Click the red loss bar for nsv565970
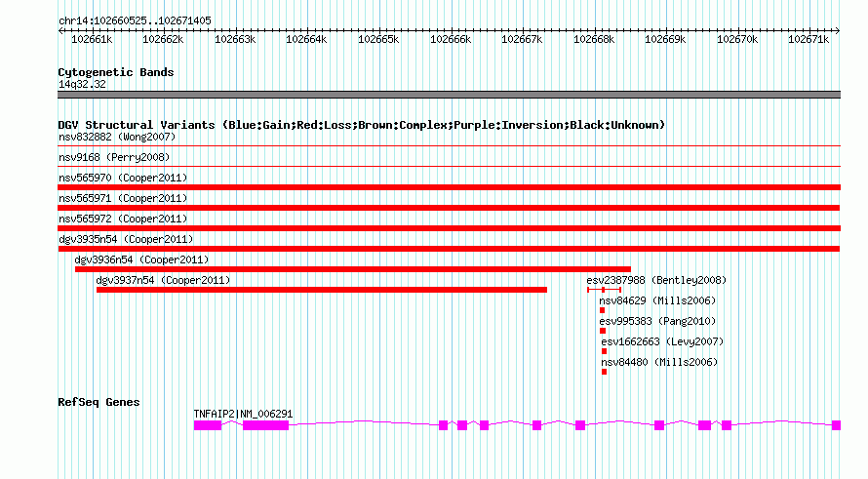The width and height of the screenshot is (868, 479). (449, 187)
